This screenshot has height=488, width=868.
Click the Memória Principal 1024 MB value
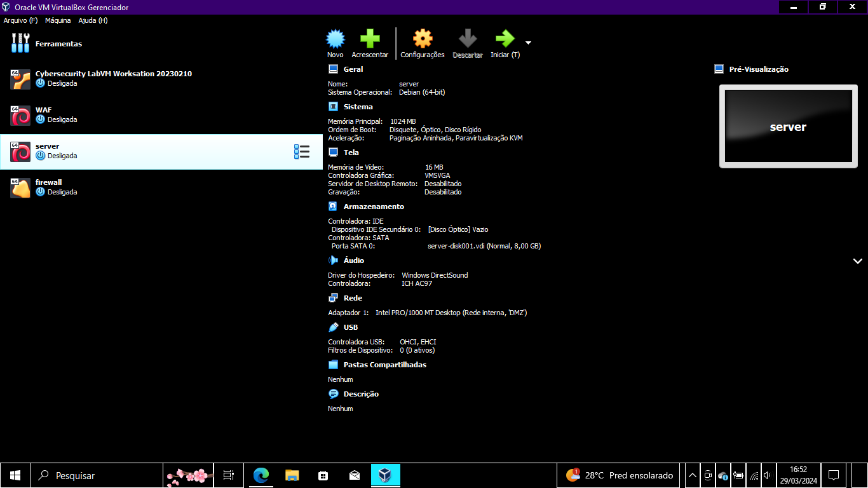(x=403, y=121)
